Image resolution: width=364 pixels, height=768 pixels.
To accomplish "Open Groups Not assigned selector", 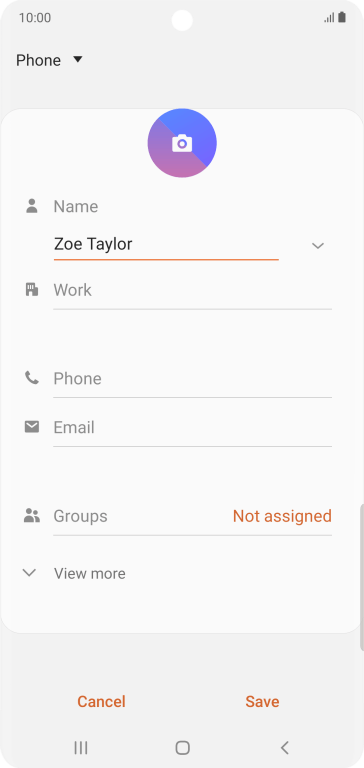I will [x=282, y=516].
